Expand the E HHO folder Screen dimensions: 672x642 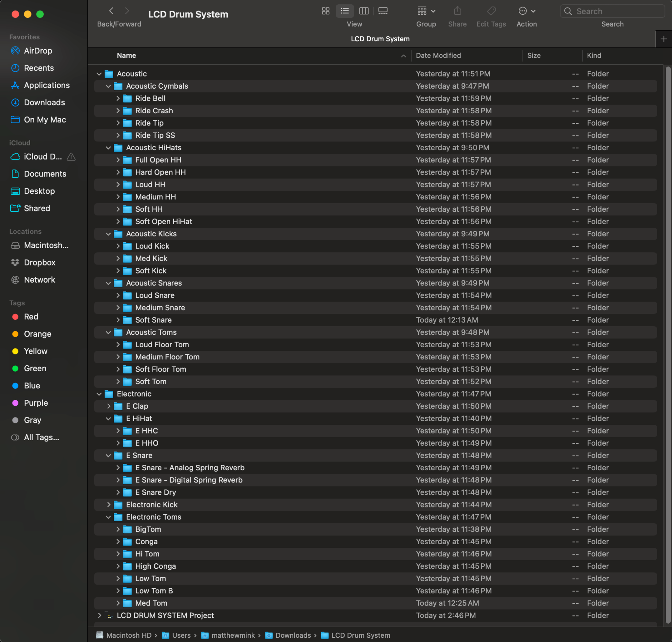pyautogui.click(x=118, y=443)
